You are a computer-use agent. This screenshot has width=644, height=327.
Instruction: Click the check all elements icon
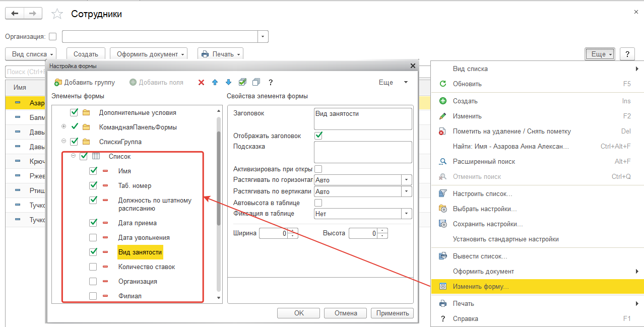click(x=242, y=82)
